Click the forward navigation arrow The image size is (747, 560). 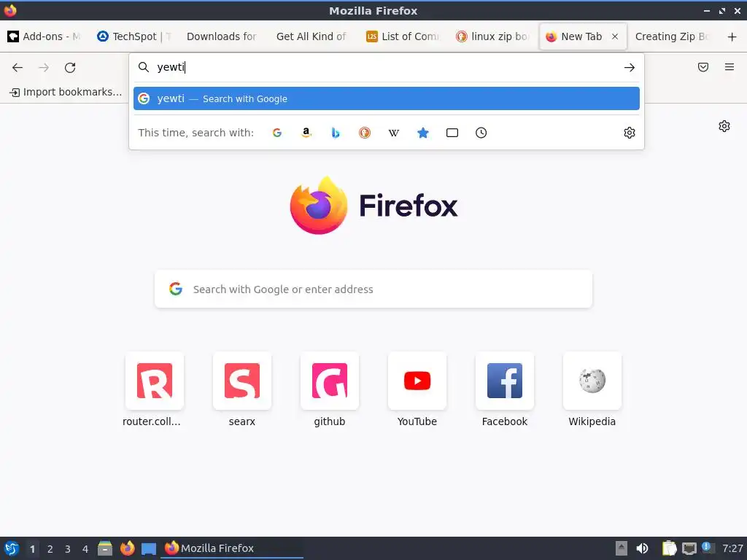click(44, 68)
